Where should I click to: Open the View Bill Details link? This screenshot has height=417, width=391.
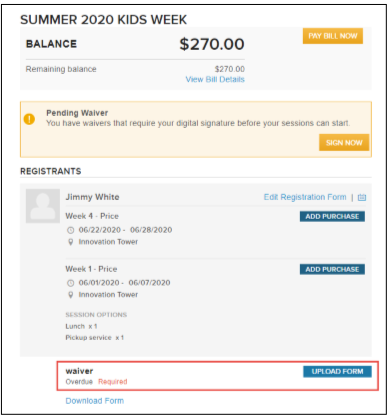pyautogui.click(x=215, y=79)
